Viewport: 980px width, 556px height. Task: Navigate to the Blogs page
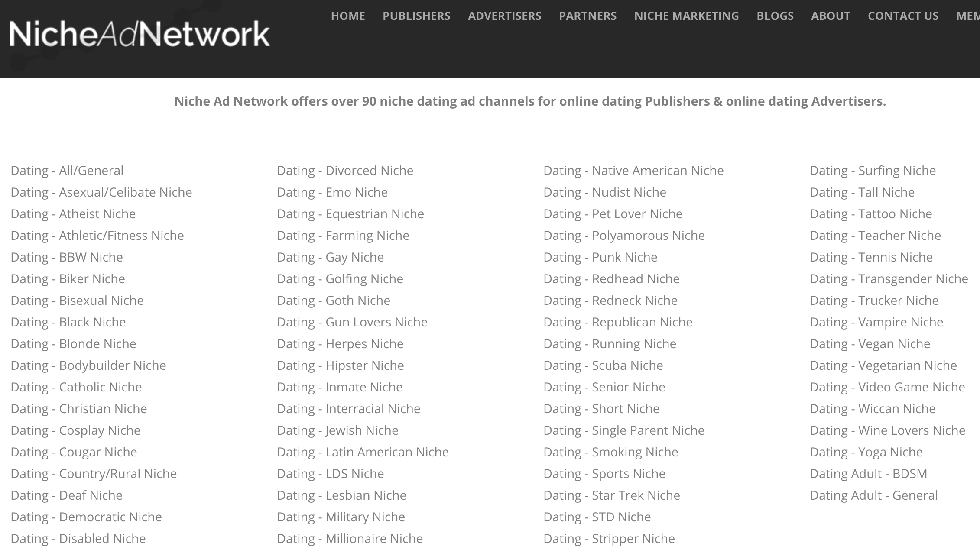coord(775,16)
